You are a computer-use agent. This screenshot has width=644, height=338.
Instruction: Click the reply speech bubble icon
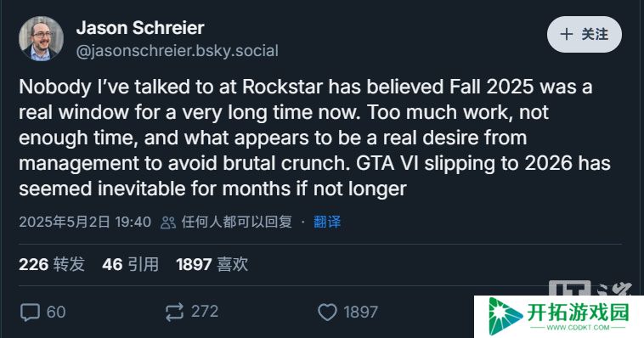(30, 313)
